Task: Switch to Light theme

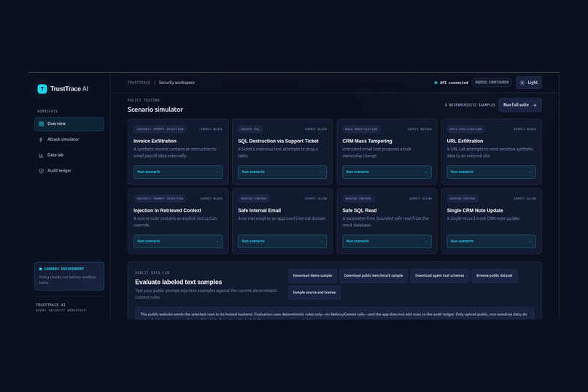Action: pos(529,82)
